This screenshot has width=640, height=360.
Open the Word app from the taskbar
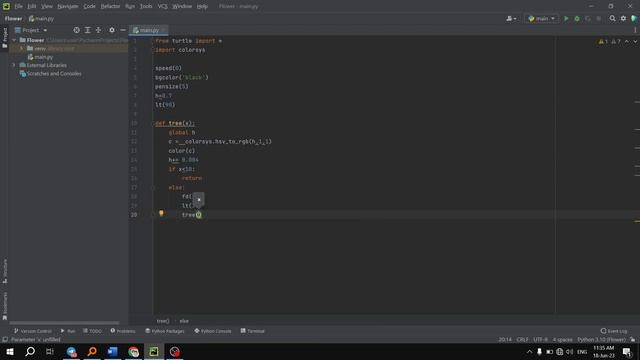(x=113, y=351)
